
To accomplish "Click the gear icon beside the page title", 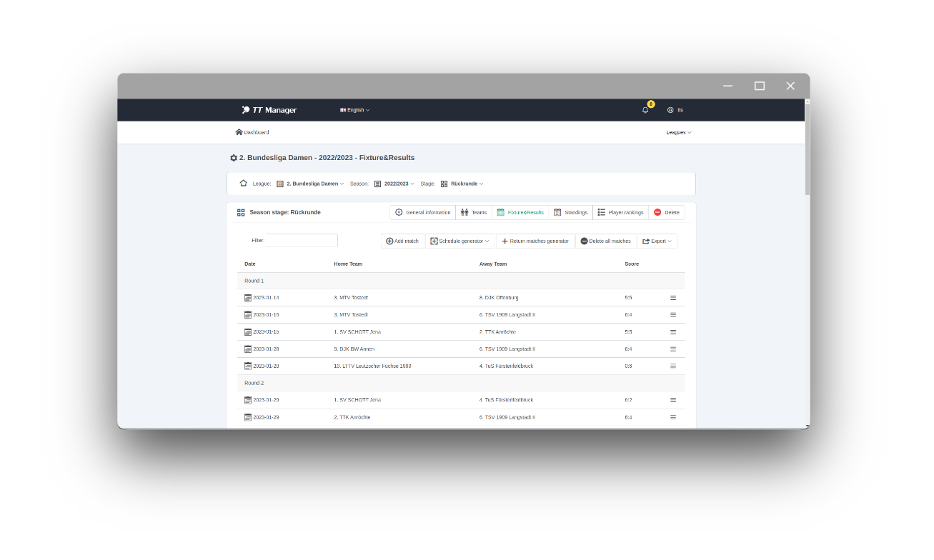I will (234, 158).
